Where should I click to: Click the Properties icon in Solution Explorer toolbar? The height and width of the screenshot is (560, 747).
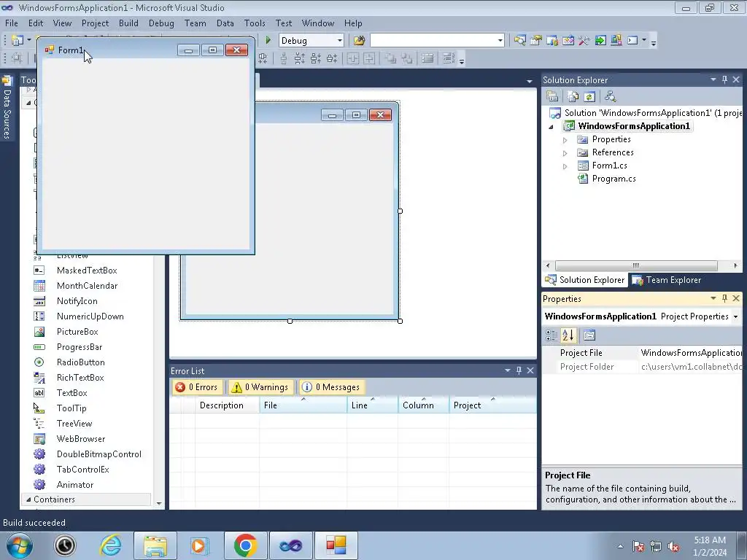coord(552,97)
